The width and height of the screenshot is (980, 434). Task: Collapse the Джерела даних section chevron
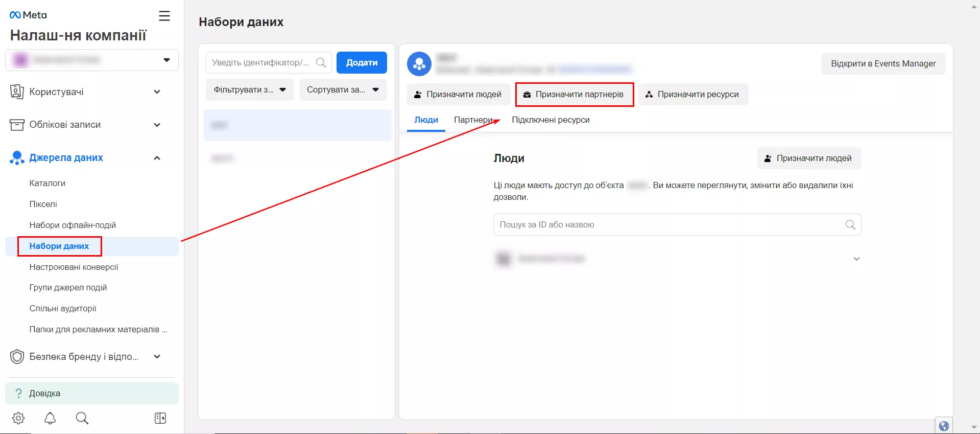(x=157, y=158)
